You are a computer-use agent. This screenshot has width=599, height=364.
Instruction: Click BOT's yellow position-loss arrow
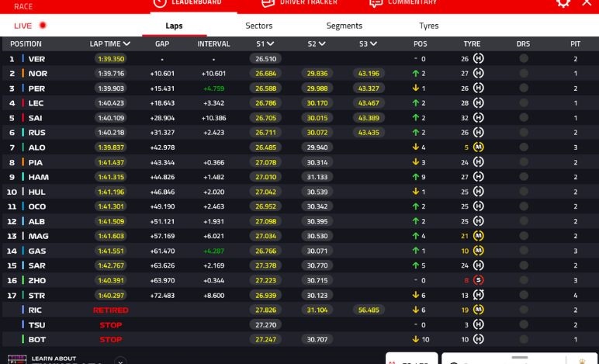point(416,339)
